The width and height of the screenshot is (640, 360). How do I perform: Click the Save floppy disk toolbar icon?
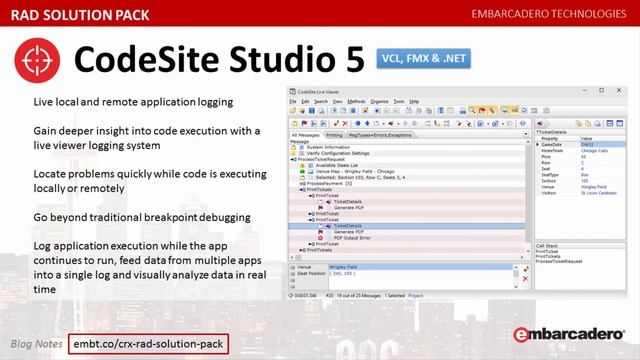[312, 111]
